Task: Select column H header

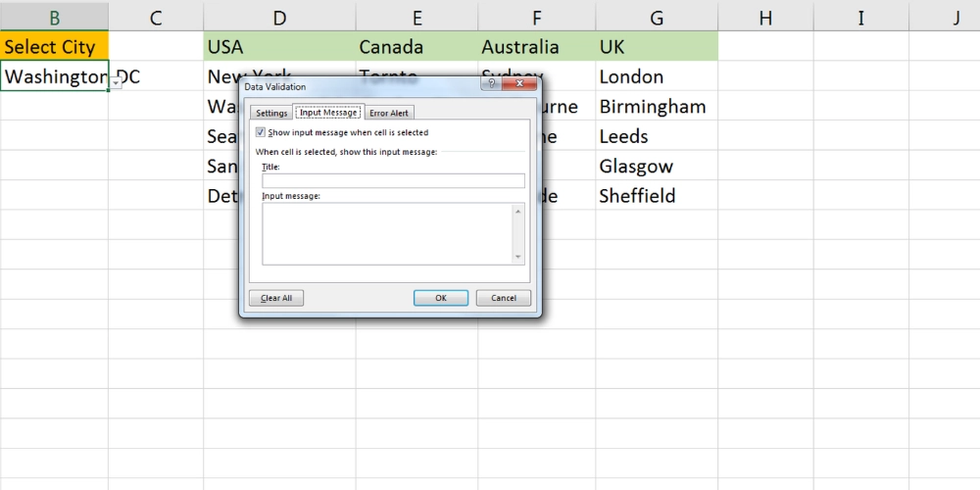Action: (x=765, y=16)
